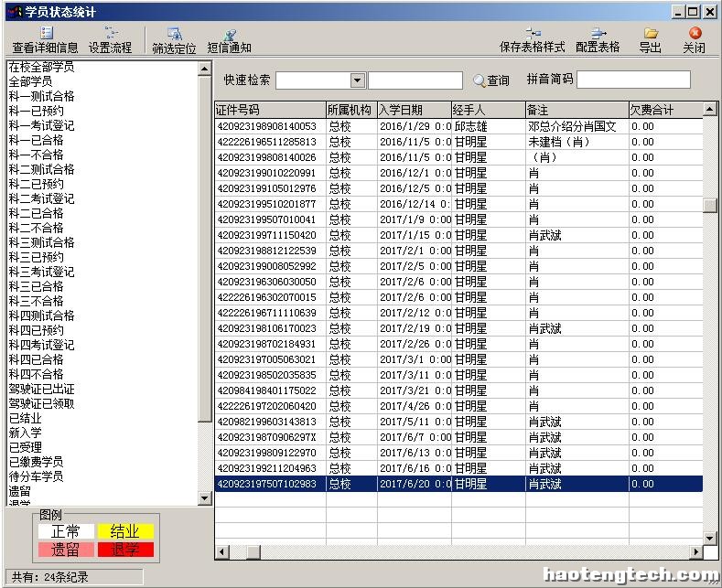The height and width of the screenshot is (588, 722).
Task: Click the 欠费合计 column header
Action: click(665, 110)
